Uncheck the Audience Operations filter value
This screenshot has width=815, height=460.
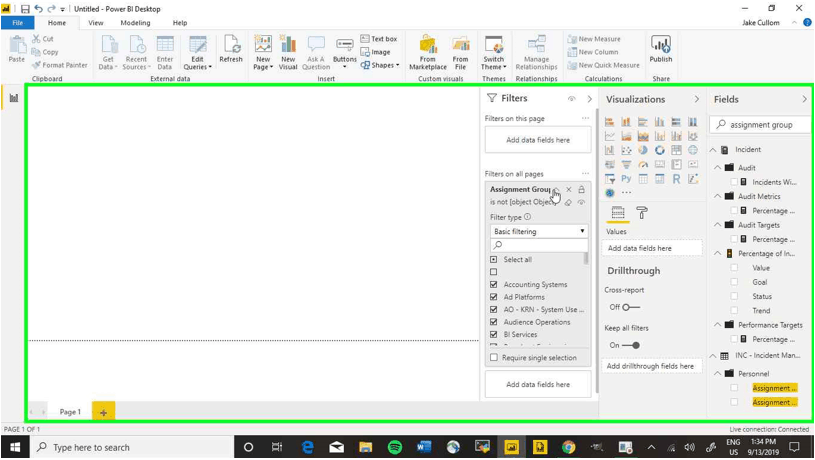pos(494,322)
